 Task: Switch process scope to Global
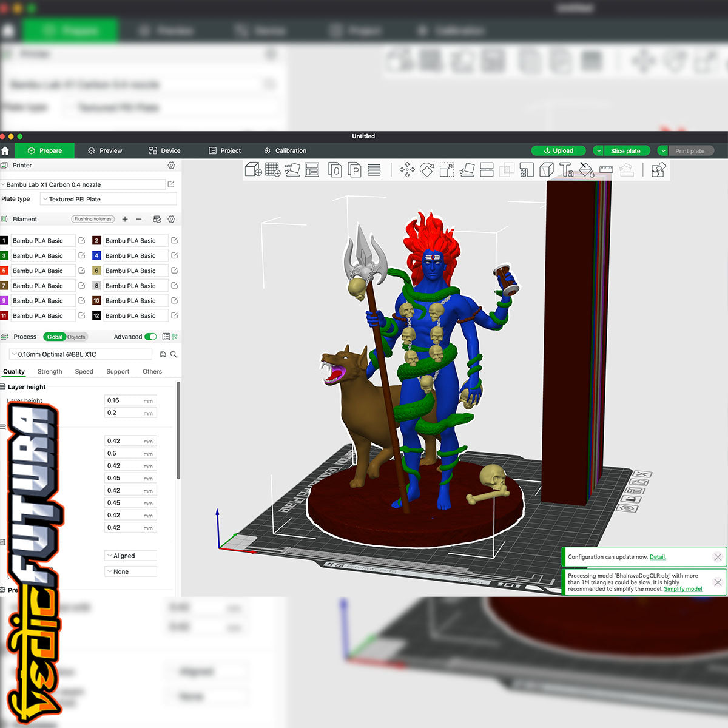(x=55, y=337)
